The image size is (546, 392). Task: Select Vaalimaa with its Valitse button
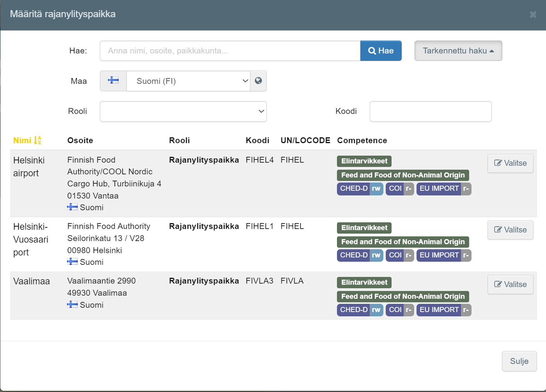pos(510,284)
